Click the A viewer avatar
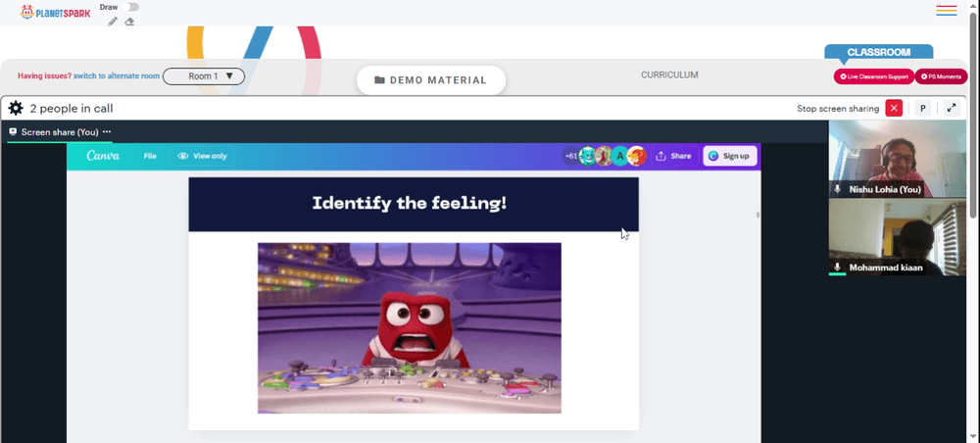This screenshot has width=980, height=443. tap(620, 156)
